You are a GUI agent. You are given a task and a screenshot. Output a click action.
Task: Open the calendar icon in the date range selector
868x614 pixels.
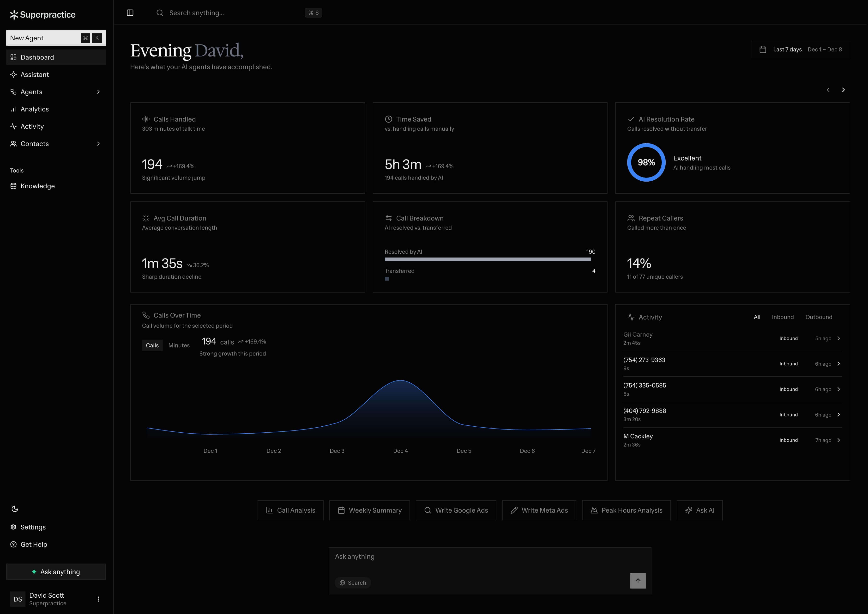[763, 49]
